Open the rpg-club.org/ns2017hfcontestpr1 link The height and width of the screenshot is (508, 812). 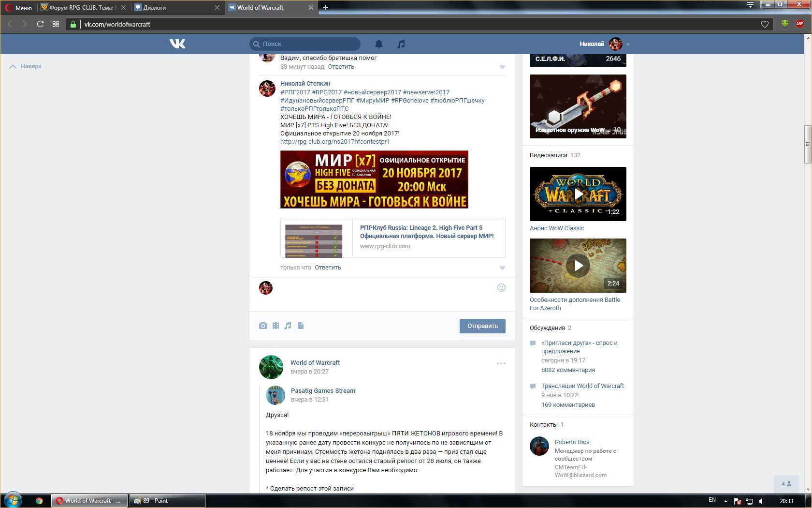(x=335, y=142)
